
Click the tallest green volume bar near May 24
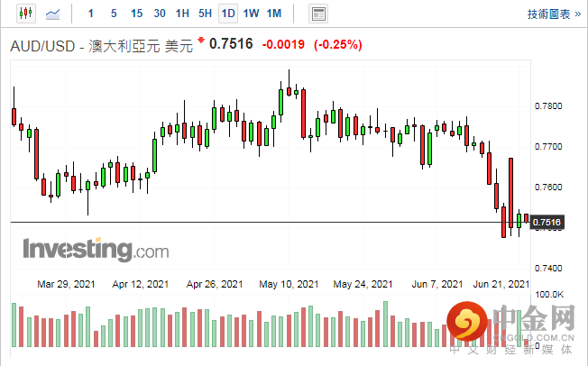click(385, 324)
